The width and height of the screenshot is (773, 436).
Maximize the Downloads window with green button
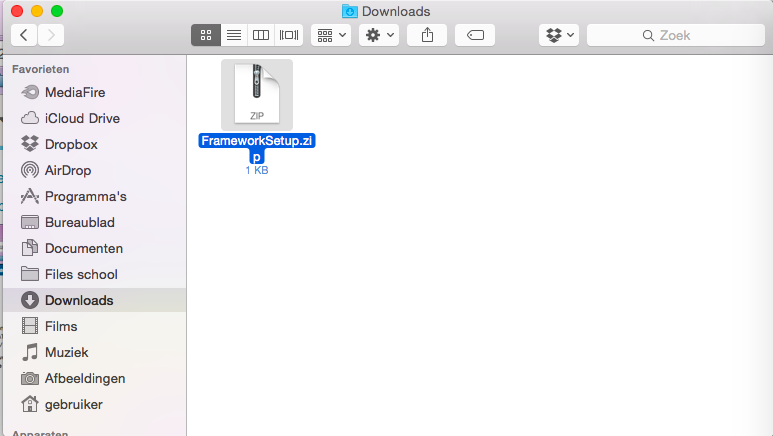click(57, 11)
